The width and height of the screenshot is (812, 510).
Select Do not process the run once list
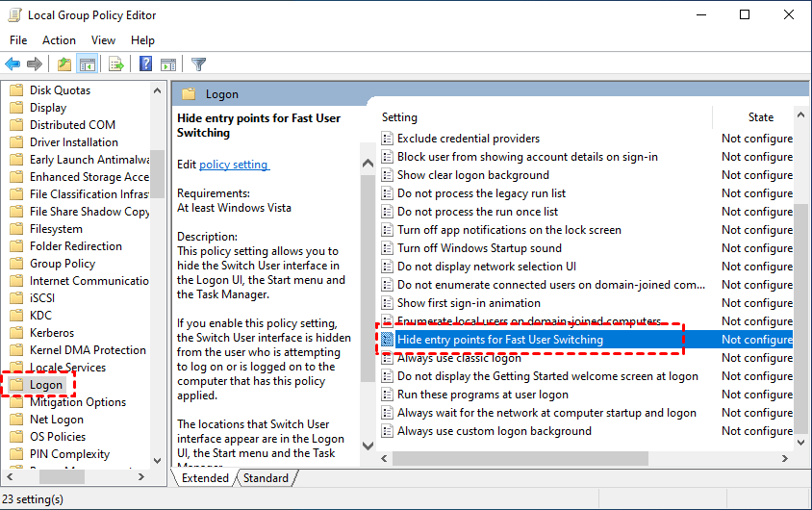[477, 212]
